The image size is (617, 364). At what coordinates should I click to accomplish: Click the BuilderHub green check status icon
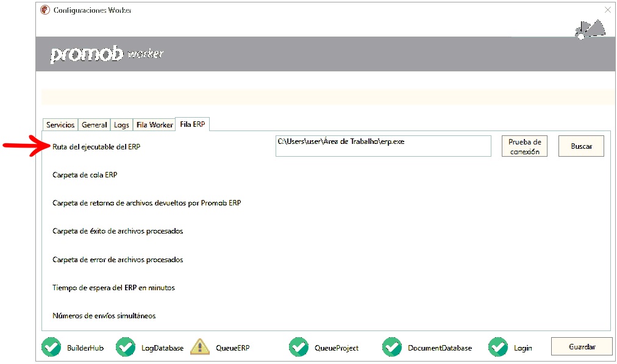click(51, 347)
